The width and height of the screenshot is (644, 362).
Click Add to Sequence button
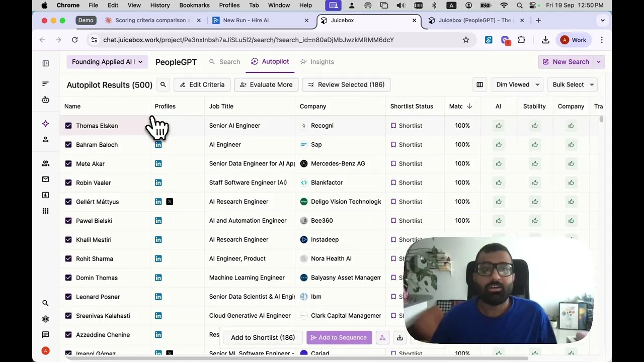click(x=339, y=338)
